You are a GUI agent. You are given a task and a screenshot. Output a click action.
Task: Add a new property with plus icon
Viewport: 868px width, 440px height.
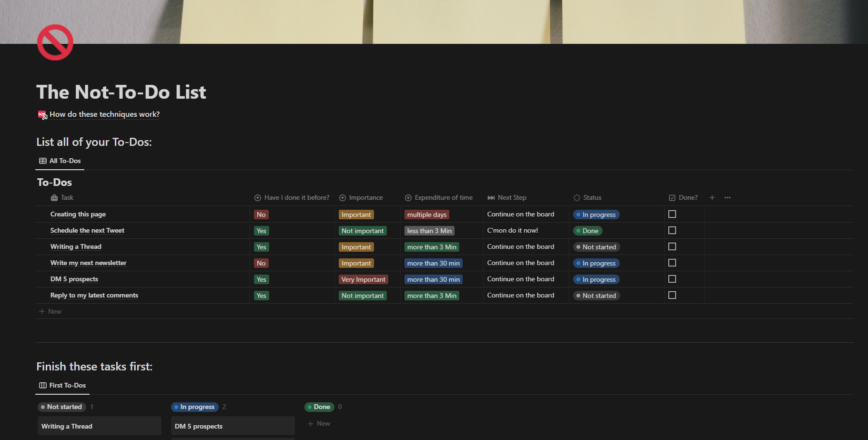click(712, 197)
